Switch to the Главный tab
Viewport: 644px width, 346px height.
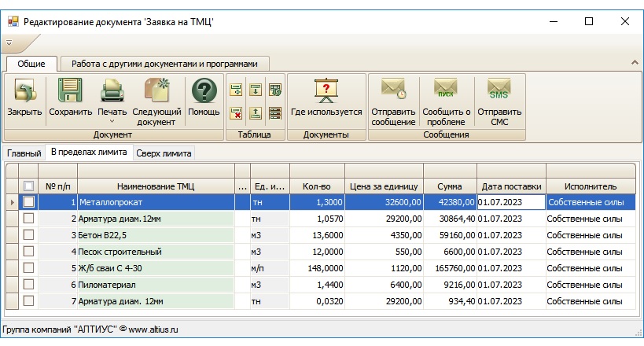click(x=24, y=153)
